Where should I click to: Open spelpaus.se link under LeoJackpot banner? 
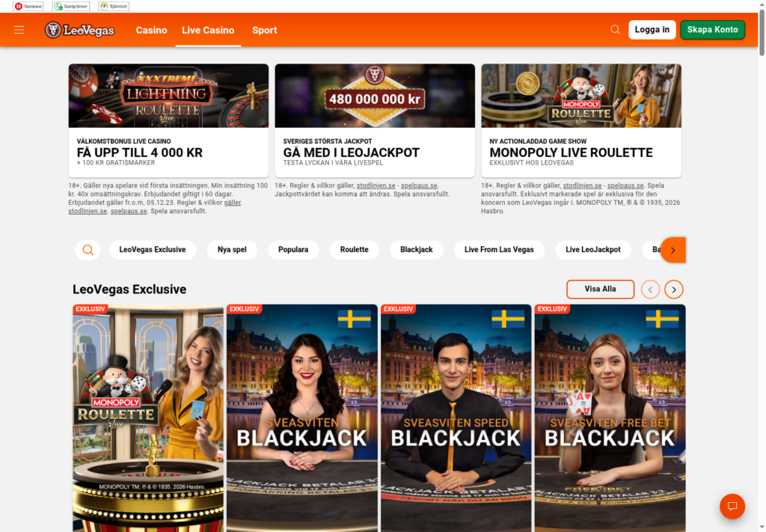pos(419,186)
